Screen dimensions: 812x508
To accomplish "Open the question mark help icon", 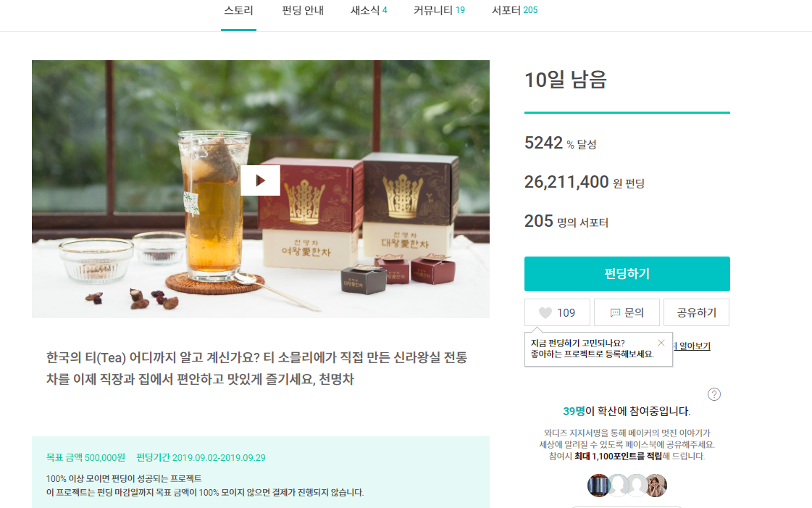I will [x=713, y=394].
